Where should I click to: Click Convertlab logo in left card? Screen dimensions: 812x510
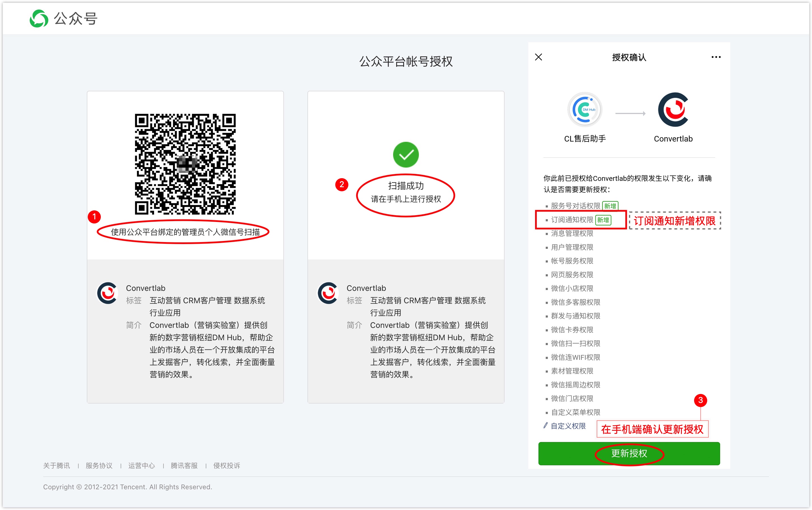pos(107,293)
